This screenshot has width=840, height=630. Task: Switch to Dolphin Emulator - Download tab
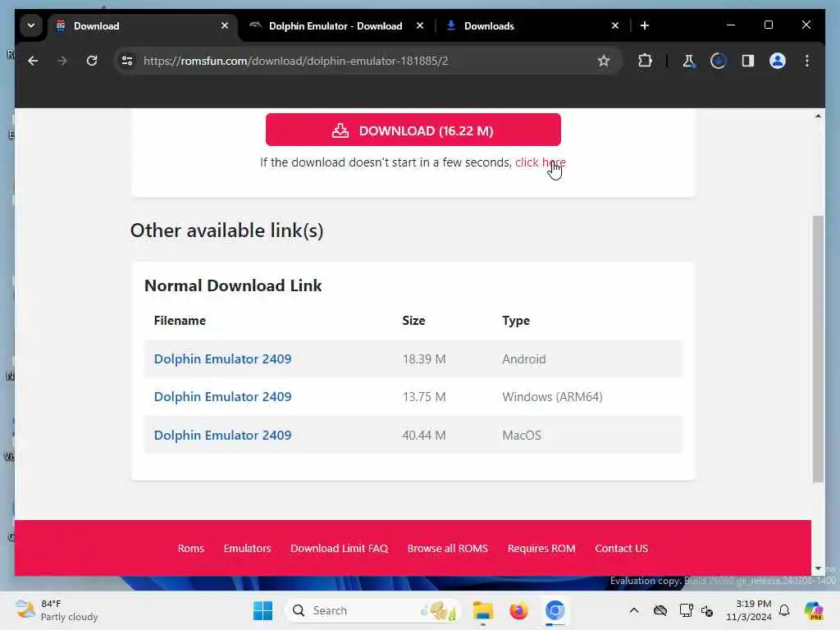coord(336,25)
